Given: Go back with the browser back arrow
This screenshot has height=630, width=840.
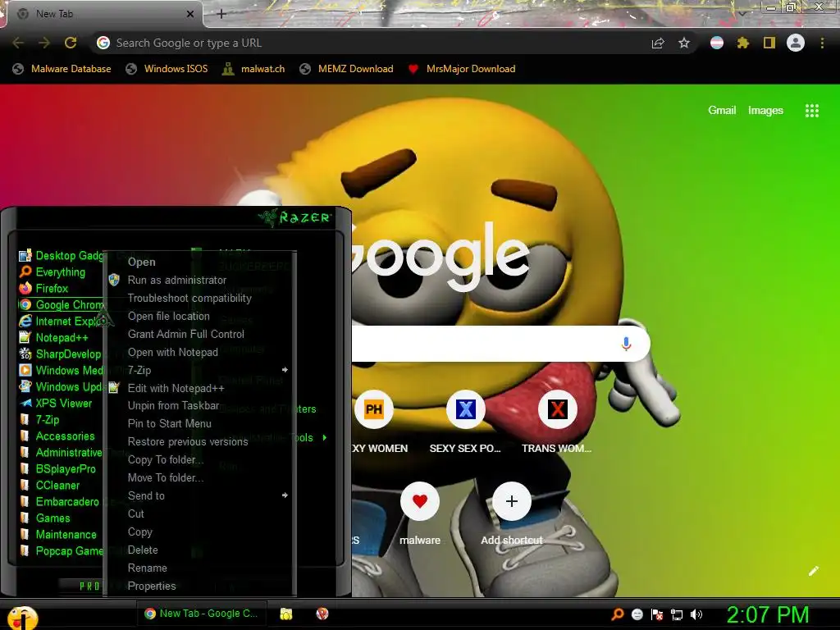Looking at the screenshot, I should (x=18, y=43).
